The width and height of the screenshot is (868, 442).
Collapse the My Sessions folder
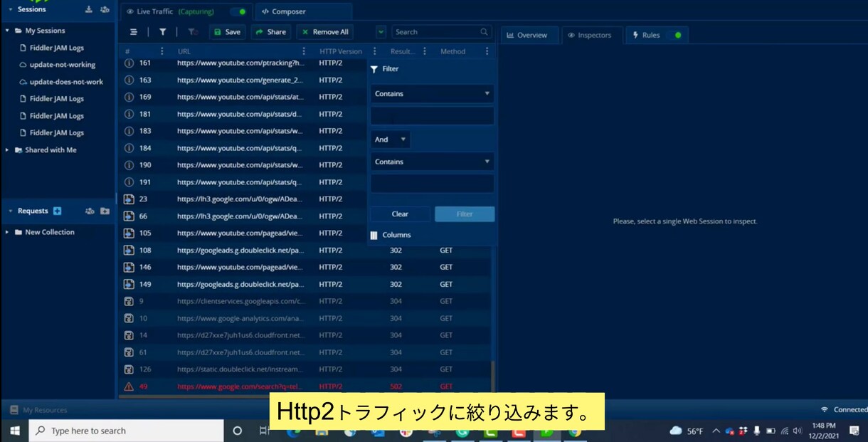click(x=7, y=31)
